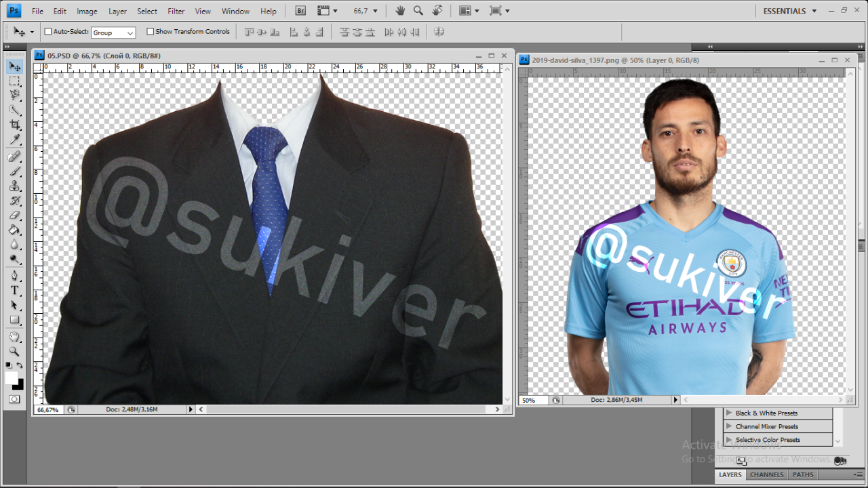Viewport: 868px width, 488px height.
Task: Select the Zoom tool in the toolbox
Action: [x=14, y=351]
